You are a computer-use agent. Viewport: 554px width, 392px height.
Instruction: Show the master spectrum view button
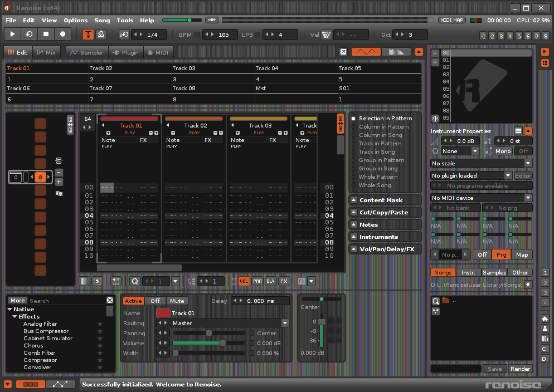pyautogui.click(x=396, y=52)
